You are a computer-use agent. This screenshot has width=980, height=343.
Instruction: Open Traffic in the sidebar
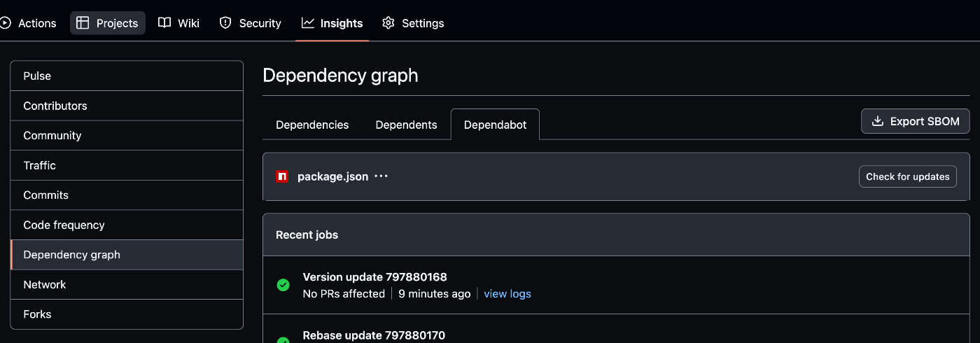[127, 165]
